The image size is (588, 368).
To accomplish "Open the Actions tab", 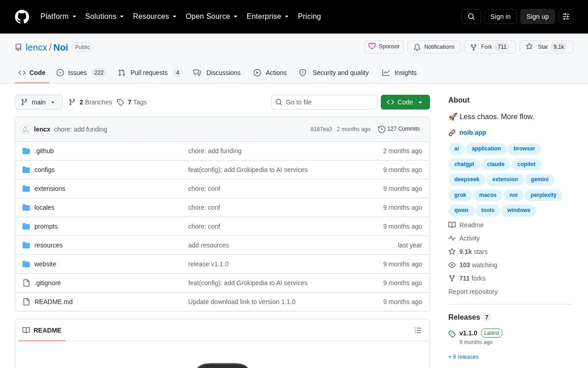I will [x=270, y=73].
